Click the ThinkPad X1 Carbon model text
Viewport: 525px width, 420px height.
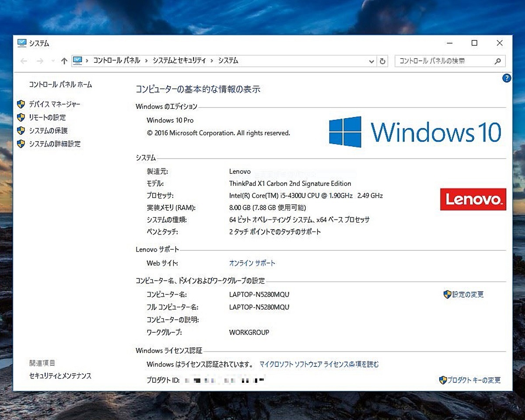click(x=290, y=184)
